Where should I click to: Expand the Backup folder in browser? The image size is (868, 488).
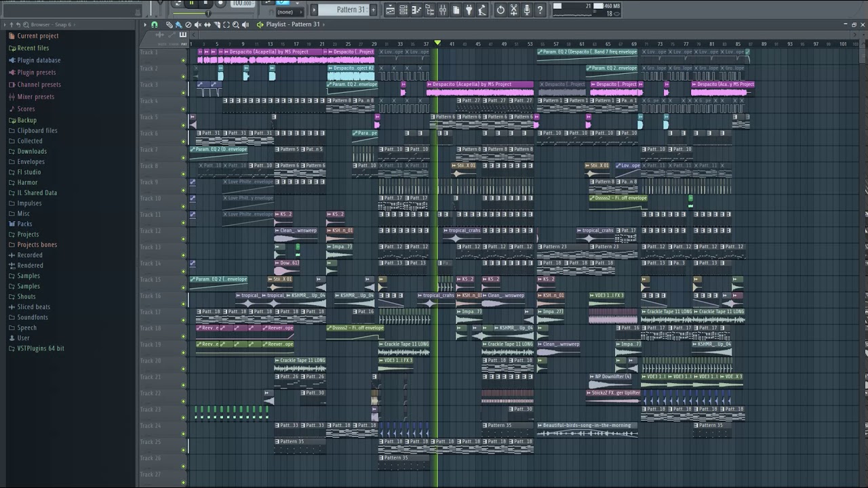click(26, 120)
